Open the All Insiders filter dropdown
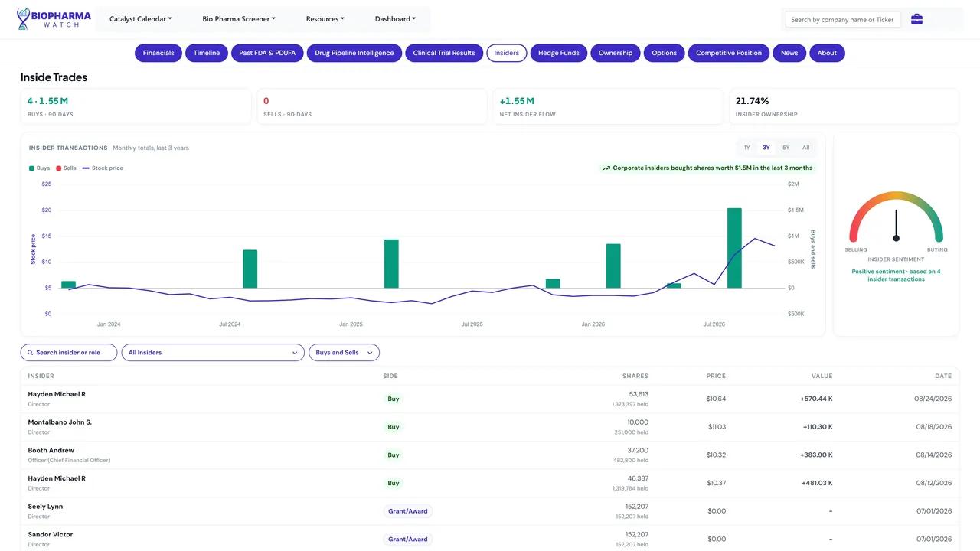This screenshot has width=980, height=551. tap(213, 353)
